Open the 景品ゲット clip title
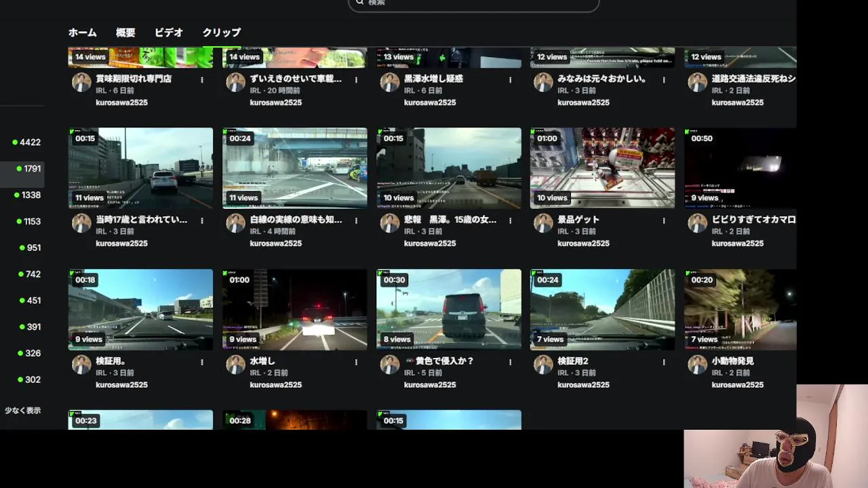 tap(578, 220)
